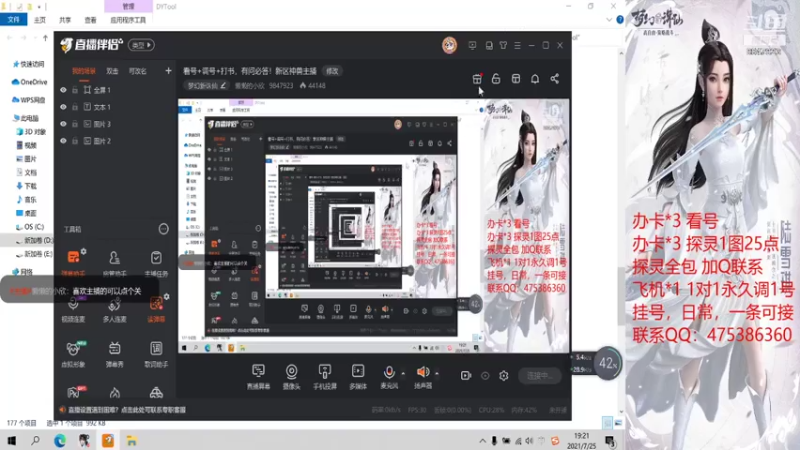The image size is (800, 450).
Task: Hide the 图片 3 layer with its eye
Action: (x=63, y=124)
